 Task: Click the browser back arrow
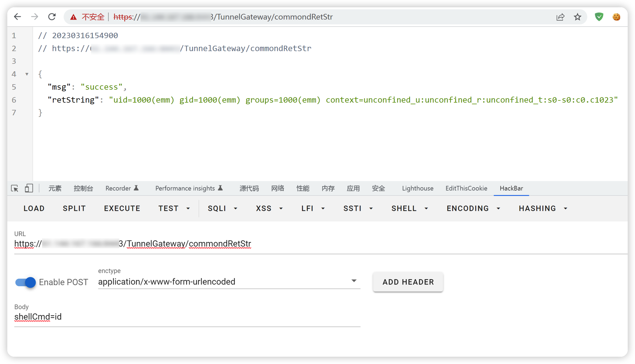[18, 17]
